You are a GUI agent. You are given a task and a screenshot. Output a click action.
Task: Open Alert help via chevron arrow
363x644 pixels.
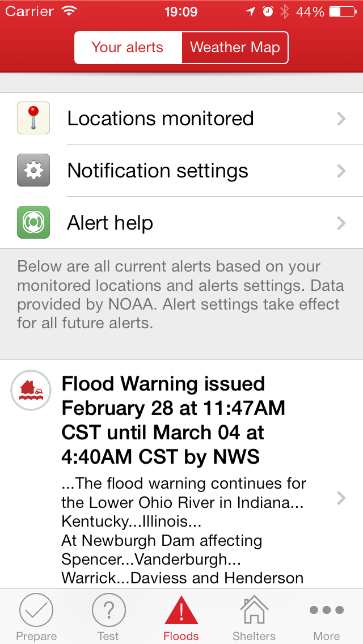point(341,223)
